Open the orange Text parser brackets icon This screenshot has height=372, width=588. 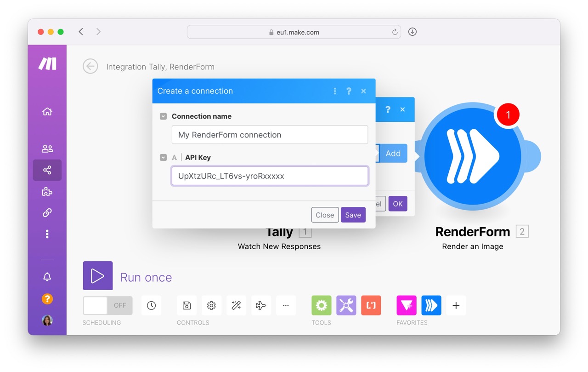371,305
